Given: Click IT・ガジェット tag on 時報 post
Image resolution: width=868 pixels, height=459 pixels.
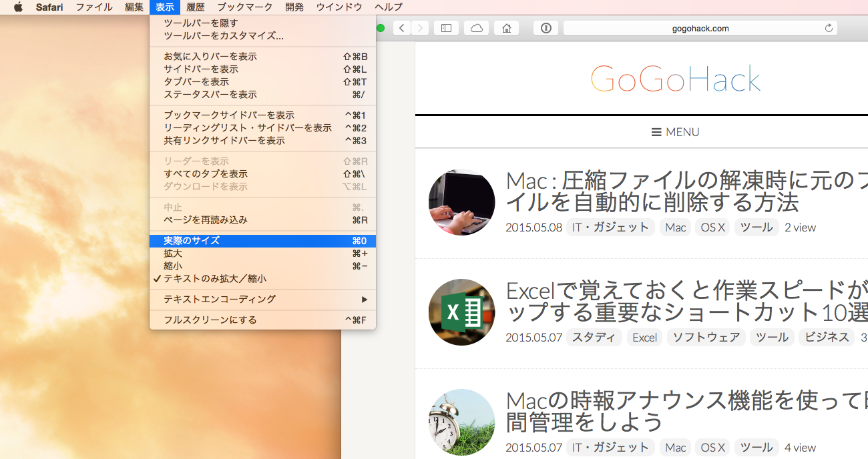Looking at the screenshot, I should (x=610, y=448).
